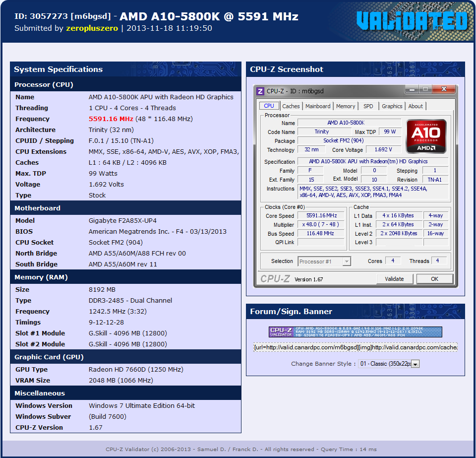Click the CPU-Z purple Z window icon

(260, 91)
